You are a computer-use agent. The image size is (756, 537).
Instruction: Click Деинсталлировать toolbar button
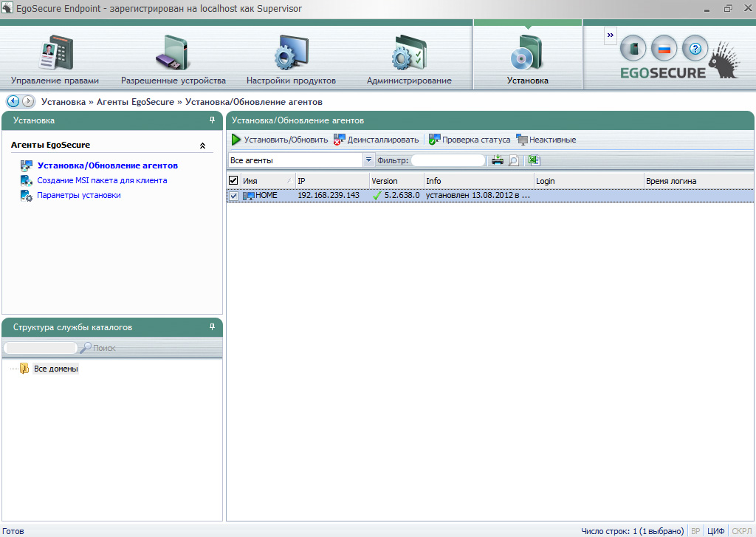coord(377,140)
